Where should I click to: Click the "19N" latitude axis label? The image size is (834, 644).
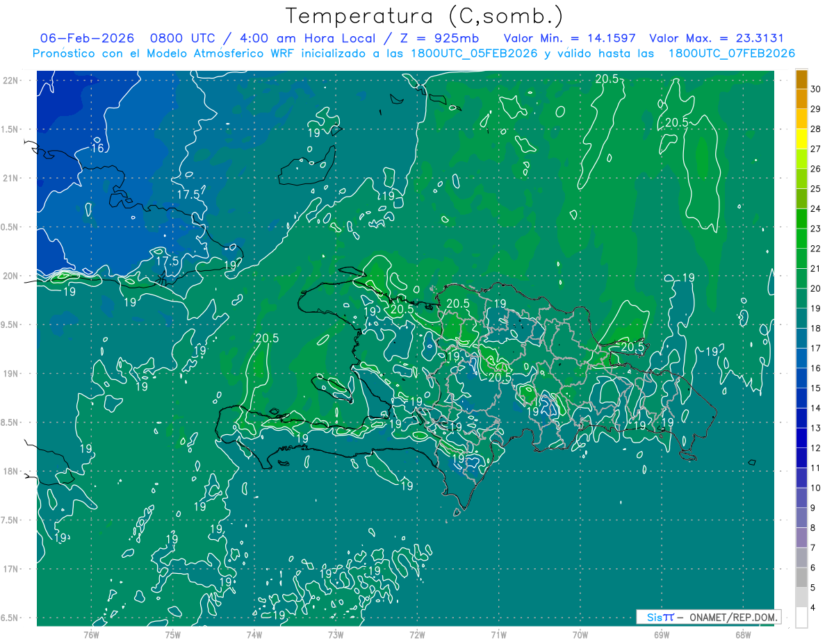(12, 373)
